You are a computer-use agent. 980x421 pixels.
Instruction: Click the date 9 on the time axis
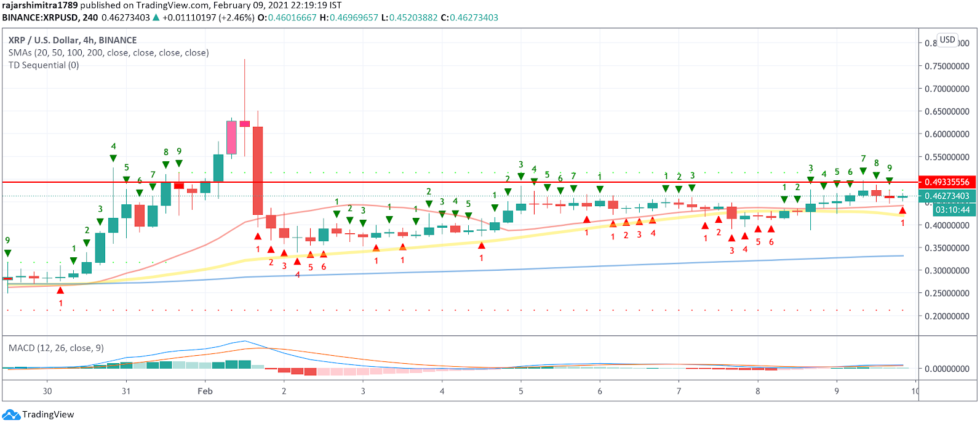tap(837, 391)
